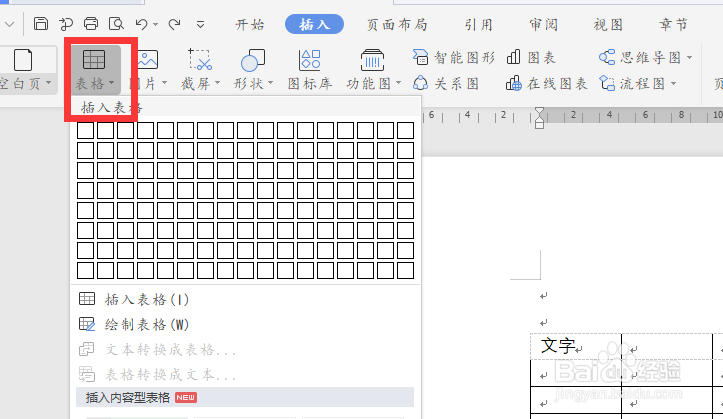723x419 pixels.
Task: Select the top-left cell of the table grid
Action: coord(85,130)
